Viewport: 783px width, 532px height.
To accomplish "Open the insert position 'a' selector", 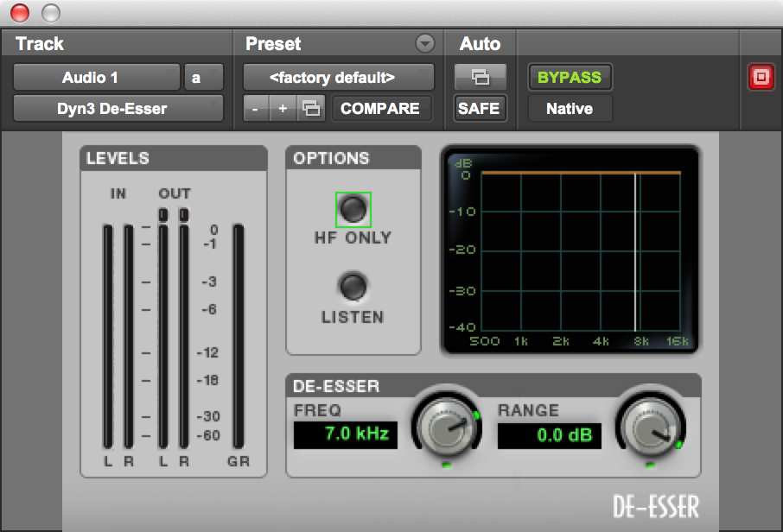I will pyautogui.click(x=203, y=78).
